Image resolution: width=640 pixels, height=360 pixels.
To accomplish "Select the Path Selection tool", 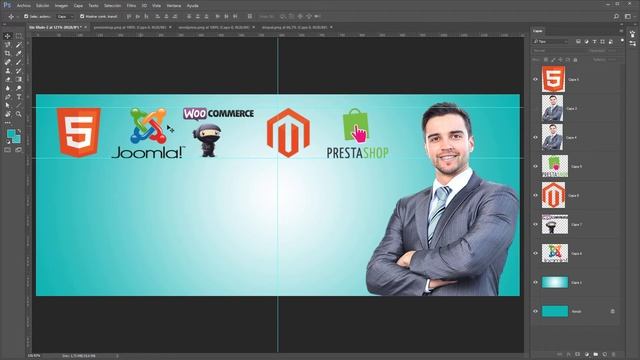I will [x=7, y=105].
